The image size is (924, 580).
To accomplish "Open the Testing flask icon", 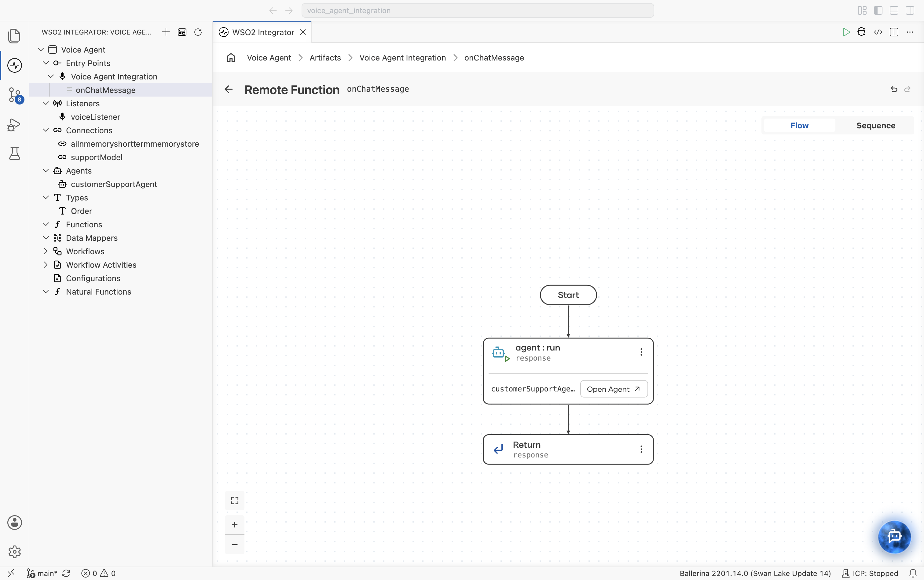I will [15, 153].
